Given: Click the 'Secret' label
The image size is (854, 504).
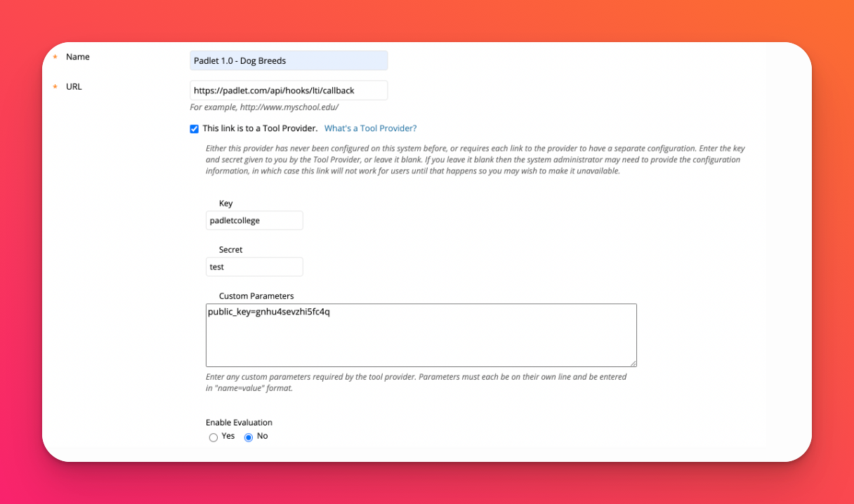Looking at the screenshot, I should pyautogui.click(x=230, y=250).
